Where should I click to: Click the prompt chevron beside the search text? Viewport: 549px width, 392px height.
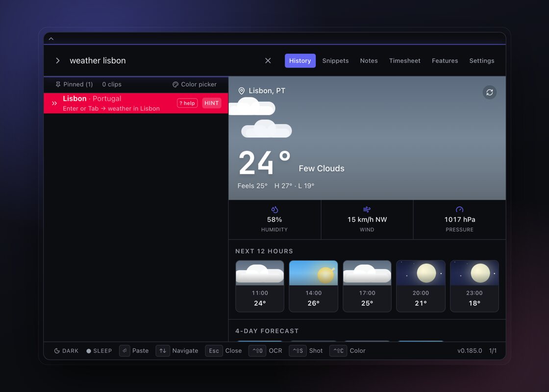click(58, 61)
